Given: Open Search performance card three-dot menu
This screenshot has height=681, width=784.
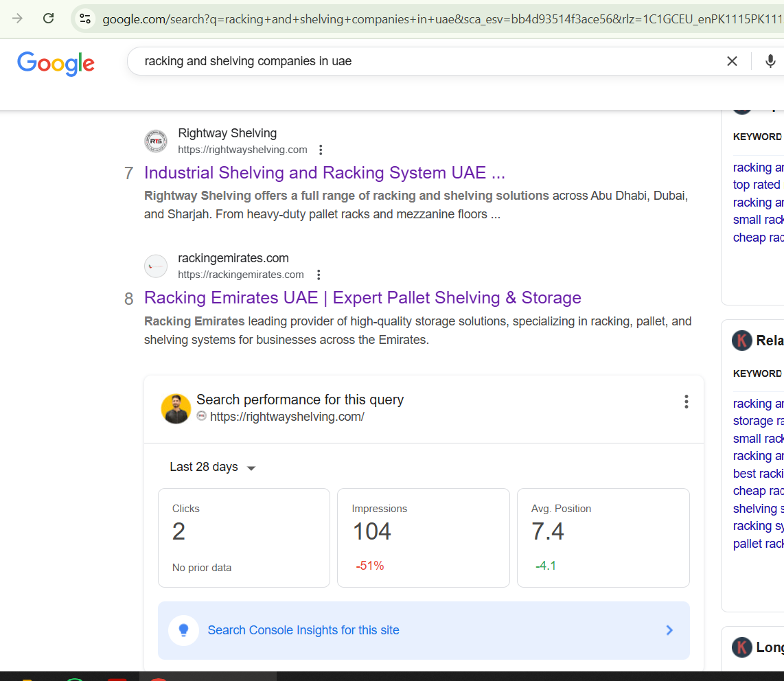Looking at the screenshot, I should click(685, 402).
